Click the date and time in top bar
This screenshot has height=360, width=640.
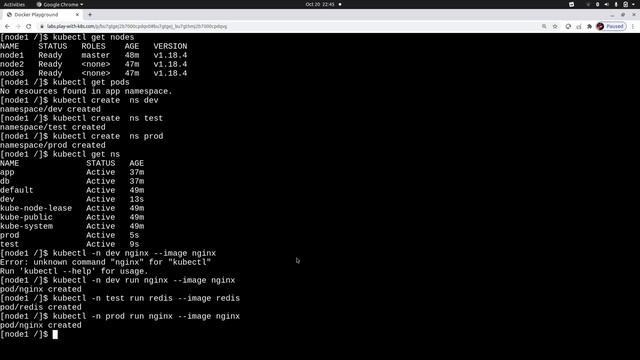click(320, 4)
